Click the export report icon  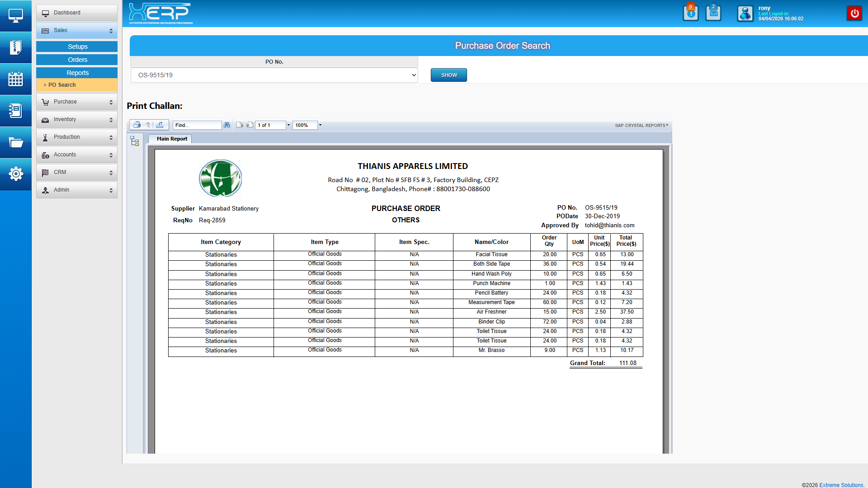[160, 125]
